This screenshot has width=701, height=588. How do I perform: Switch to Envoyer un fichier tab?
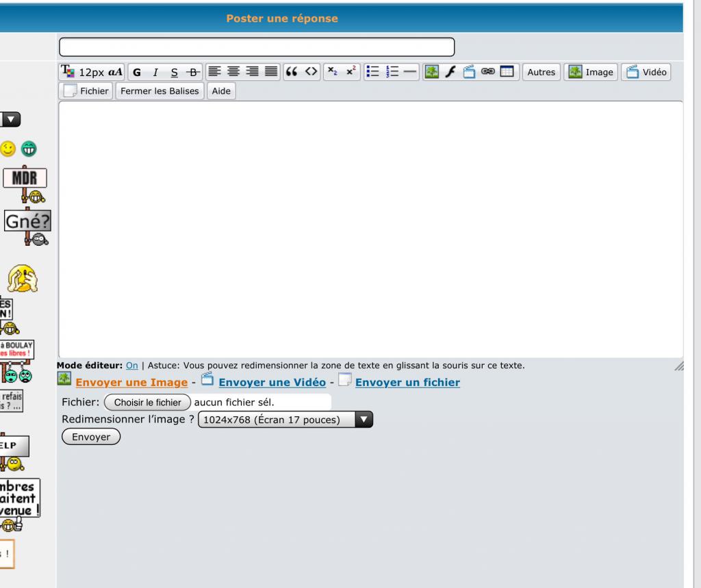coord(407,383)
